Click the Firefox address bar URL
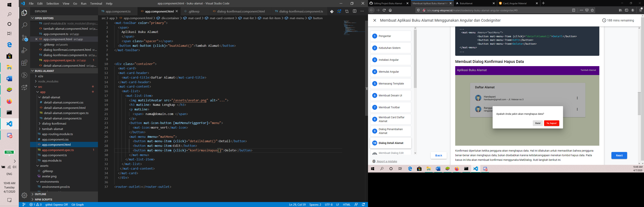Image resolution: width=644 pixels, height=207 pixels. (x=472, y=10)
